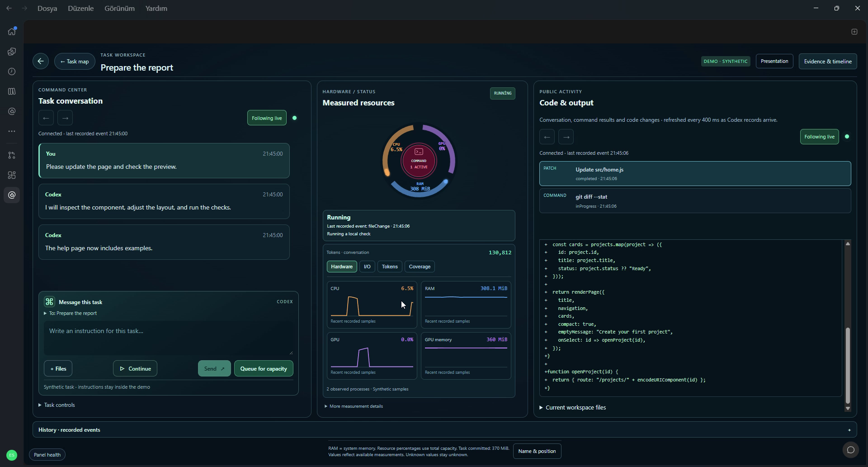This screenshot has width=868, height=467.
Task: Click the new tab plus icon at top right
Action: click(x=854, y=32)
